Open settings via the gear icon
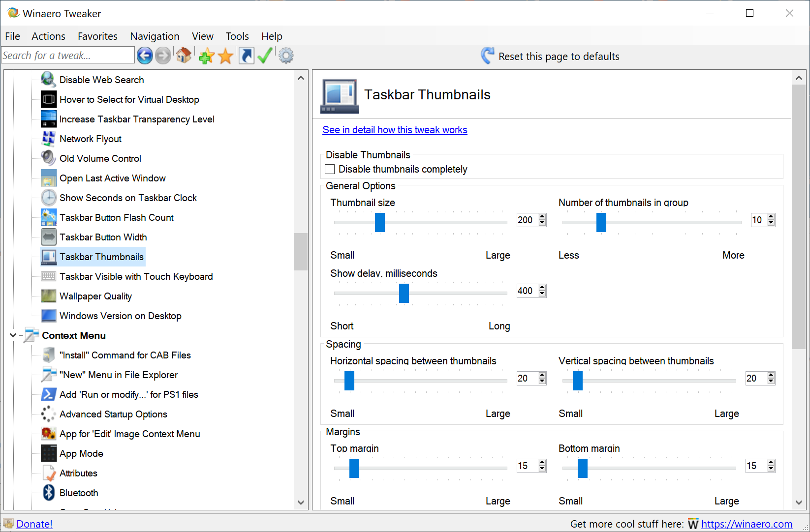The width and height of the screenshot is (810, 532). (x=286, y=56)
